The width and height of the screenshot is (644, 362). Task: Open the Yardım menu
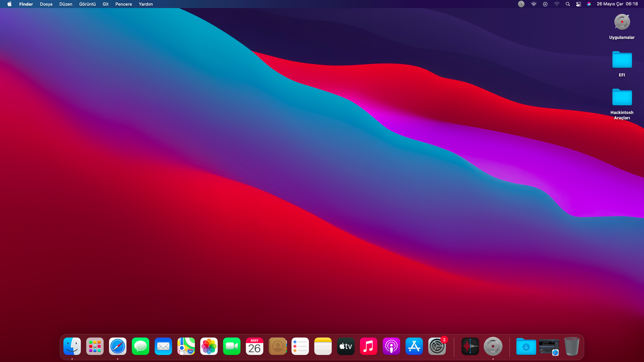[146, 4]
